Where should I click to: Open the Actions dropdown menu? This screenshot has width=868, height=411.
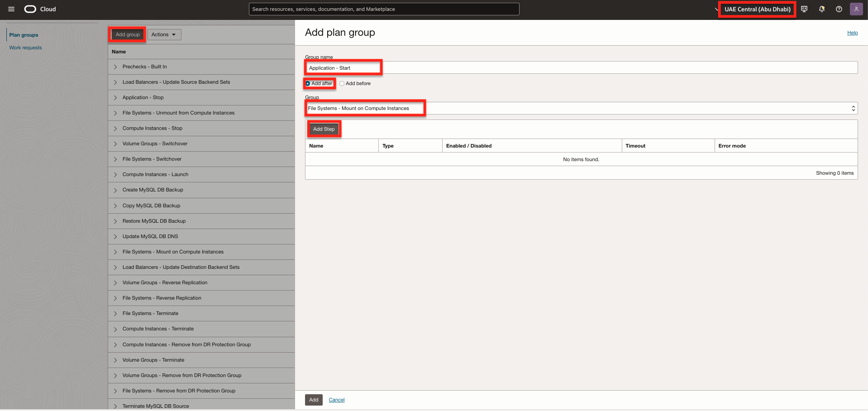164,34
